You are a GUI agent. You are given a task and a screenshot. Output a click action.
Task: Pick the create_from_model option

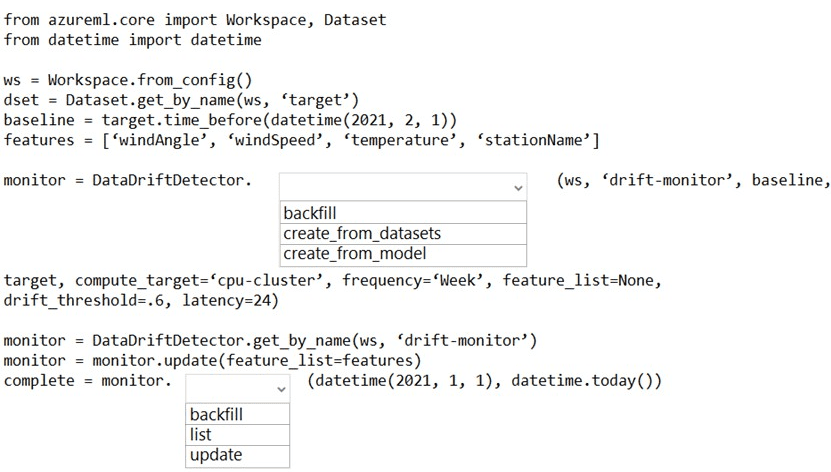403,253
